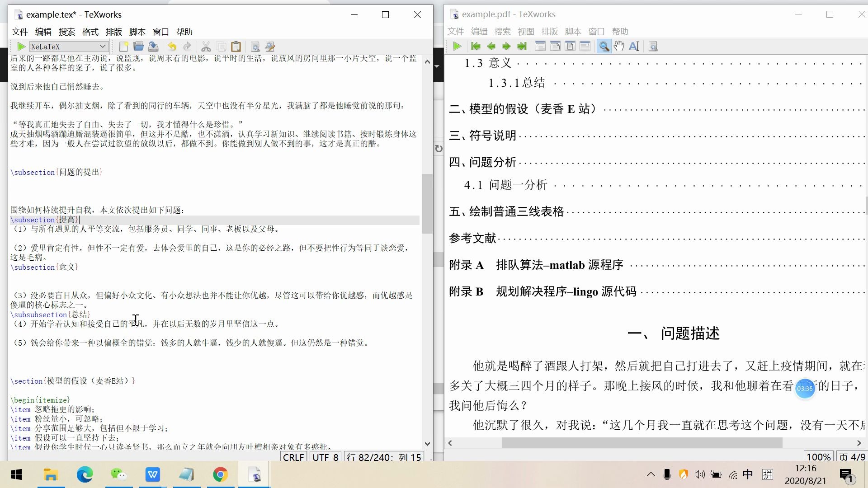The image size is (868, 488).
Task: Click PDF horizontal scrollbar right arrow
Action: [859, 443]
